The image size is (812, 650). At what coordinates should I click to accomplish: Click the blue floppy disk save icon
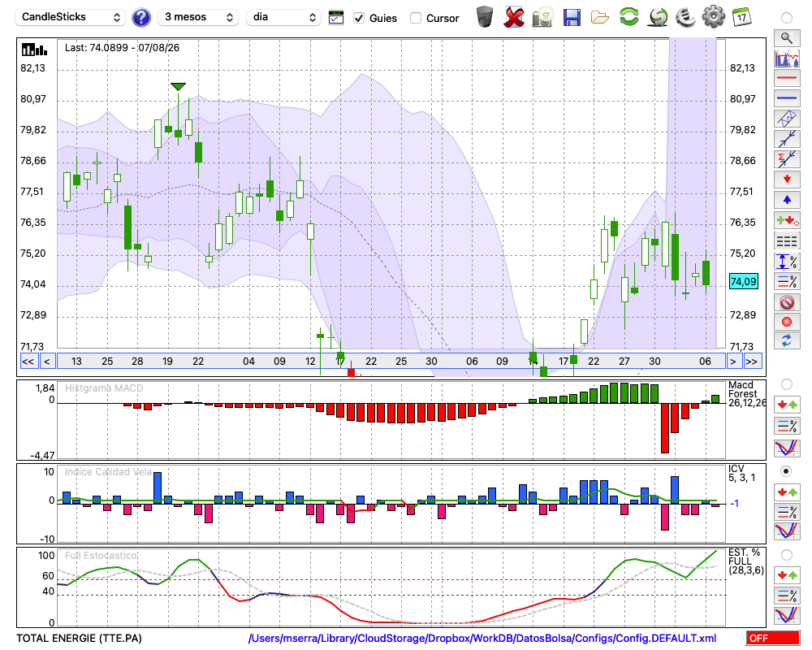pyautogui.click(x=572, y=18)
